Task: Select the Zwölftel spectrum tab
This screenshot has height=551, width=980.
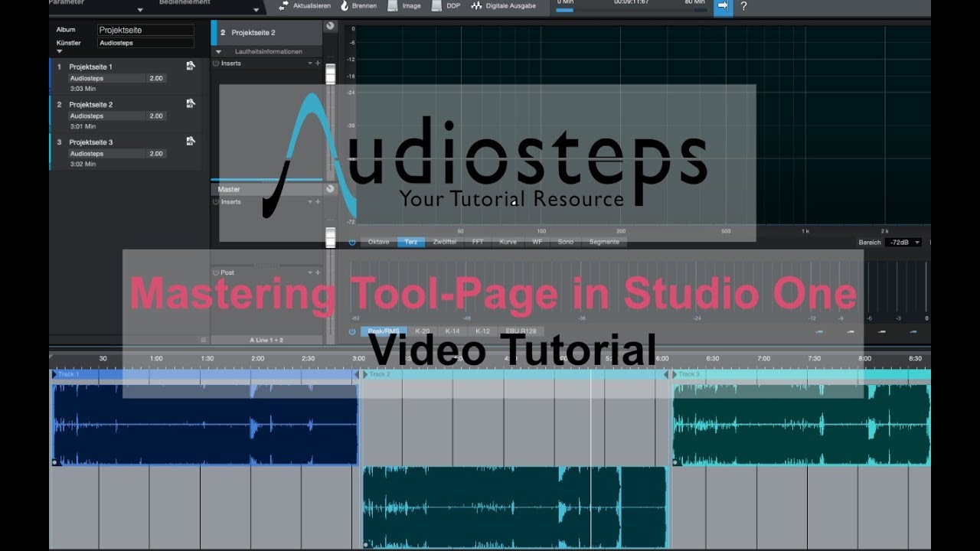Action: pyautogui.click(x=445, y=242)
